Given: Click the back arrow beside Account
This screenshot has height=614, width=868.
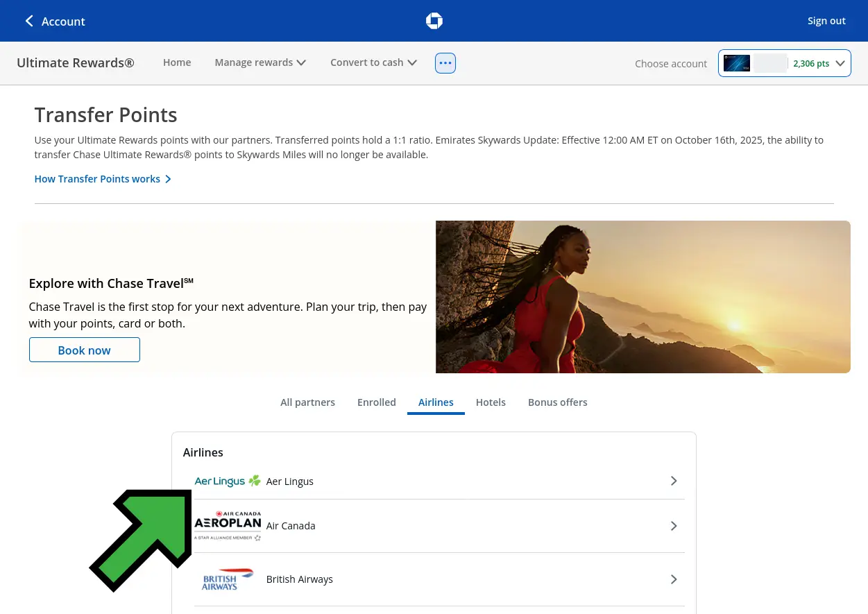Looking at the screenshot, I should tap(29, 21).
